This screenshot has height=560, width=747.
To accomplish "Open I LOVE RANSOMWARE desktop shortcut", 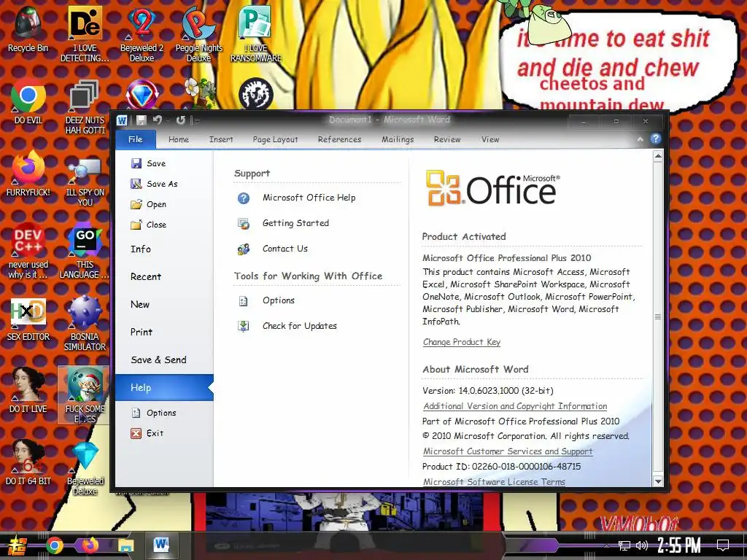I will tap(256, 34).
